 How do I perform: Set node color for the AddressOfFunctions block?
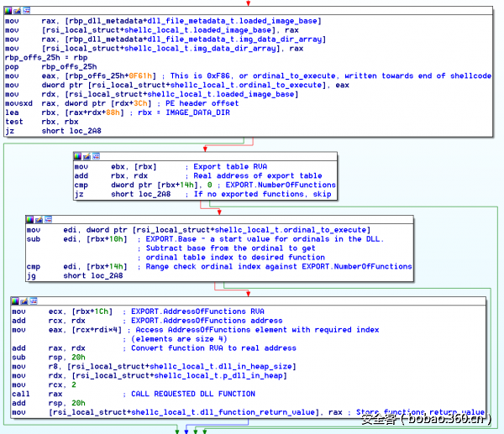(x=15, y=301)
